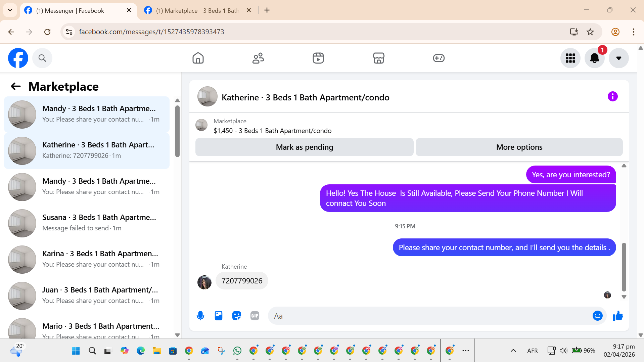Select Katherine conversation in chat list
The height and width of the screenshot is (362, 644).
(x=87, y=150)
